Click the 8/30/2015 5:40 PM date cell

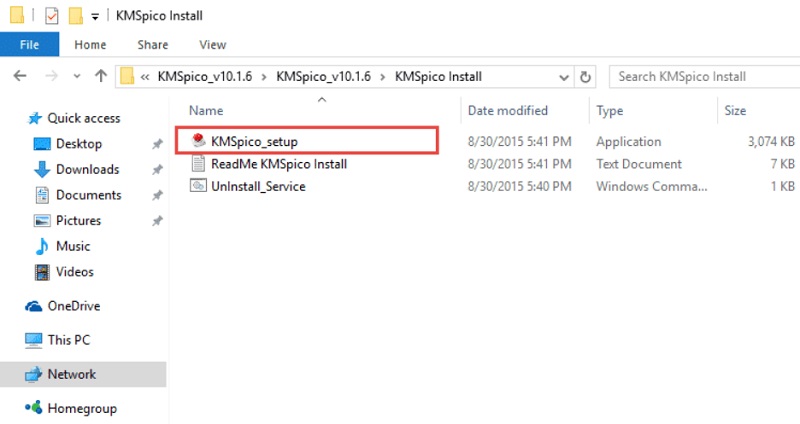pos(519,186)
